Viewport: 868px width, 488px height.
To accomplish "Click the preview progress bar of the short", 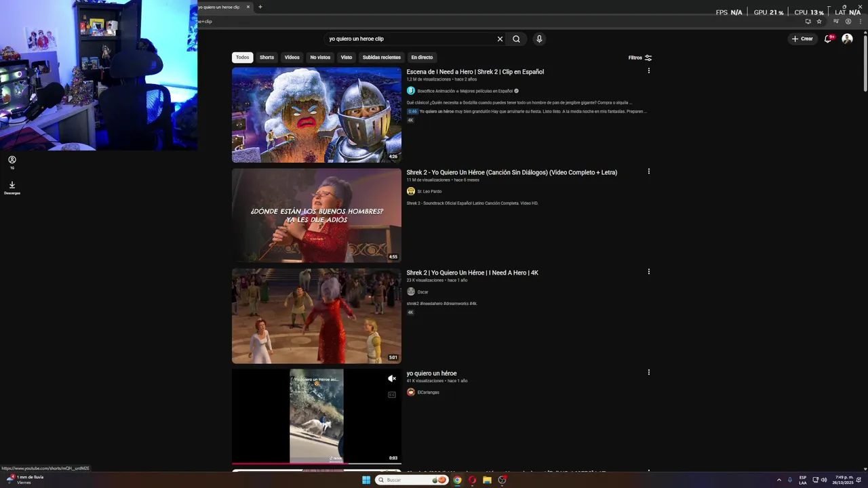I will pyautogui.click(x=317, y=464).
